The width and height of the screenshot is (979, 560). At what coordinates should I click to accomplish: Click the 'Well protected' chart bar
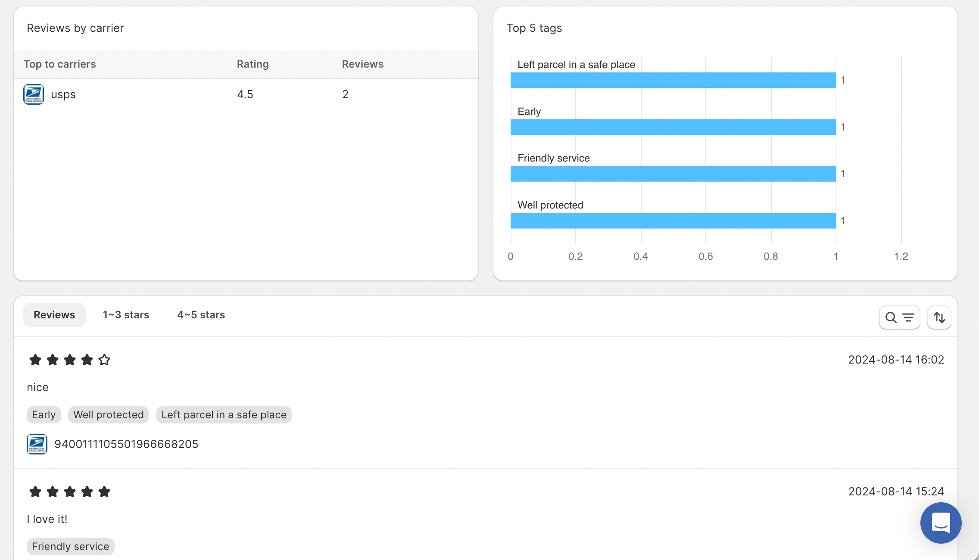coord(673,221)
